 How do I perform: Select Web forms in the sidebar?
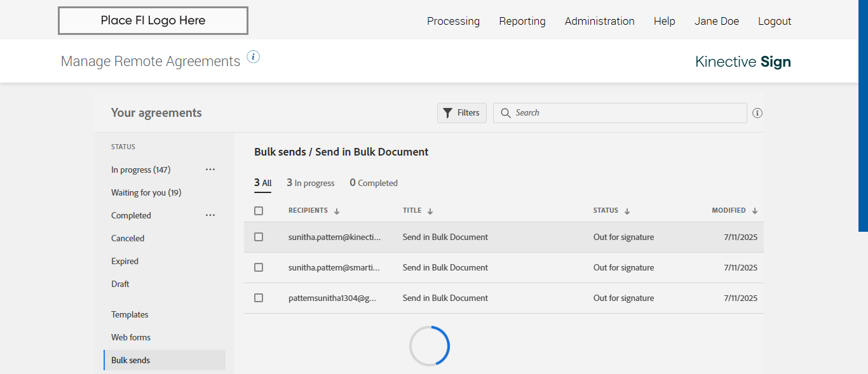(131, 337)
